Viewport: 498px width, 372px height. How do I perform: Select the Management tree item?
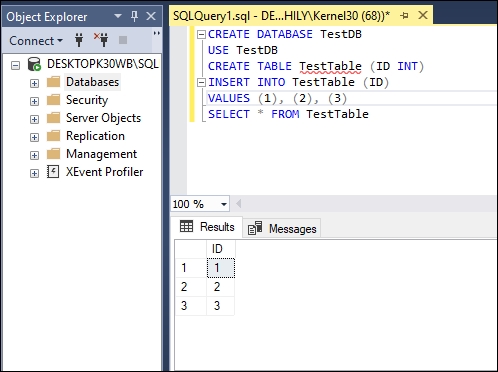tap(101, 154)
